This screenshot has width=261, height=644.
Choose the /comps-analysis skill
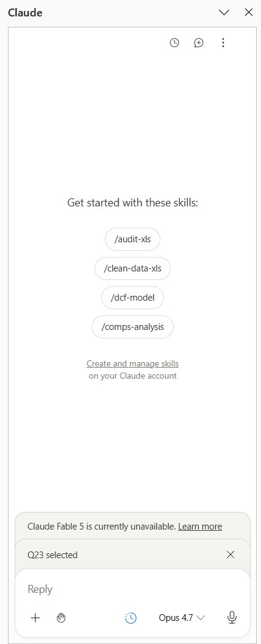coord(132,327)
